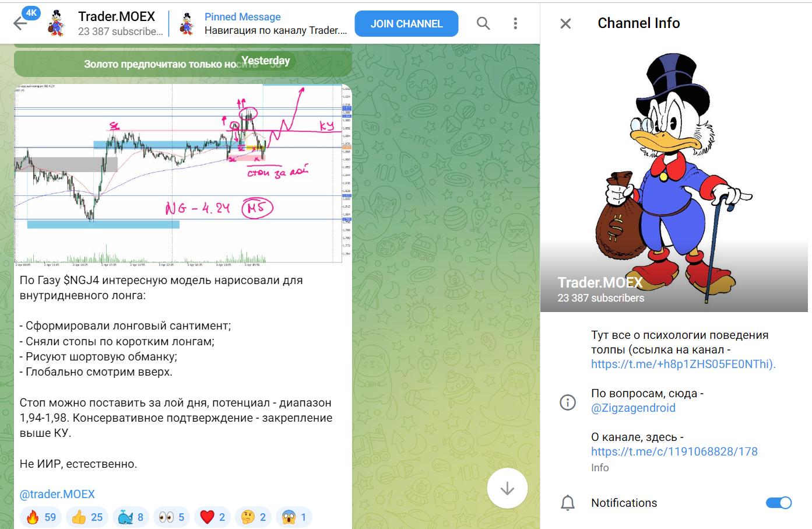Open the Pinned Message

coord(276,23)
